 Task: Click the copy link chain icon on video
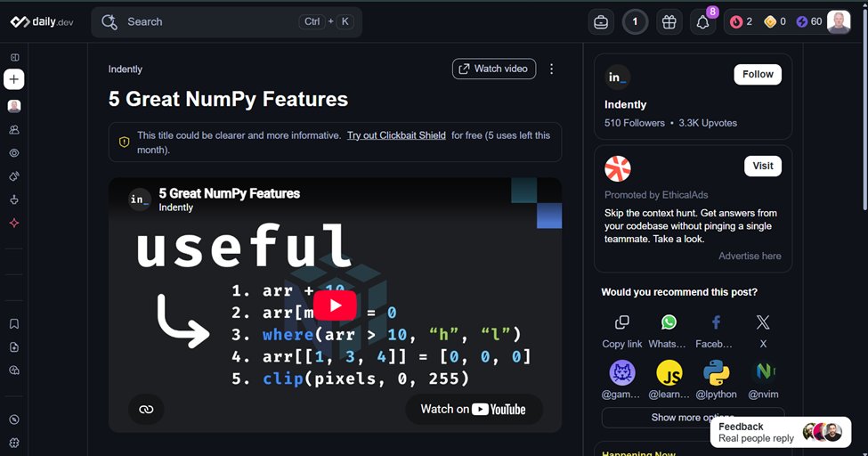pos(146,410)
